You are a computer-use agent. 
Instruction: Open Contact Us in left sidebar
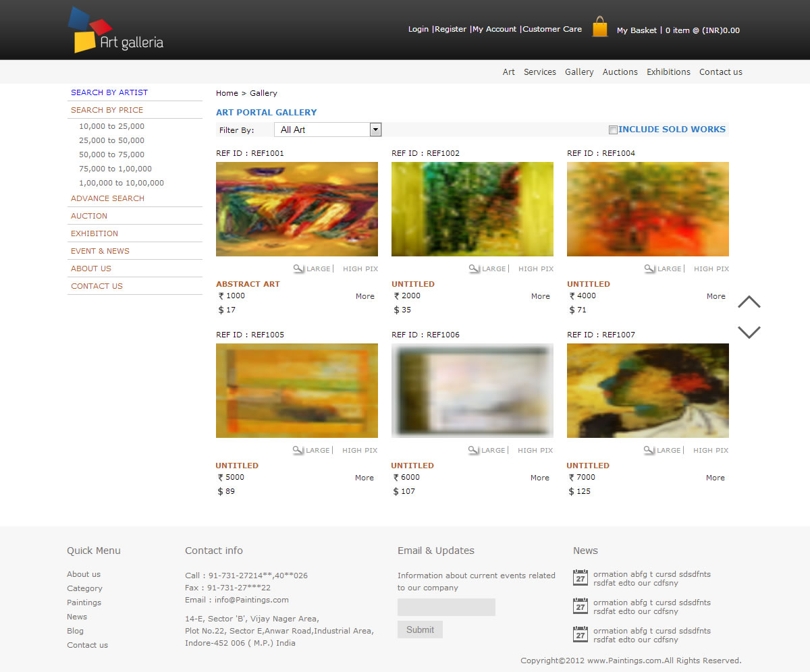pyautogui.click(x=97, y=286)
